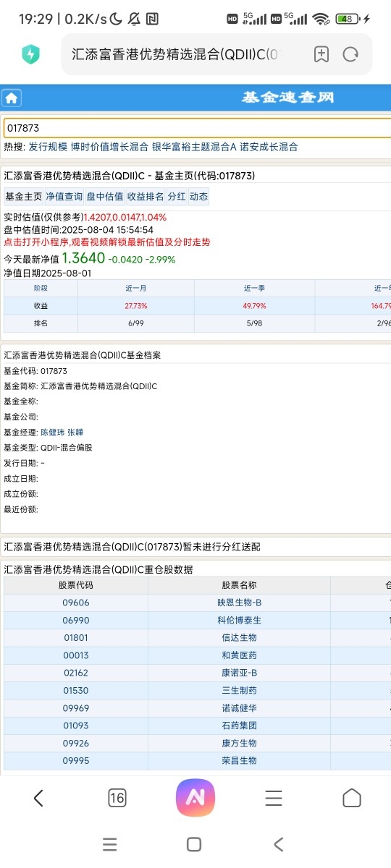Launch the central AI assistant icon
Image resolution: width=391 pixels, height=868 pixels.
195,798
